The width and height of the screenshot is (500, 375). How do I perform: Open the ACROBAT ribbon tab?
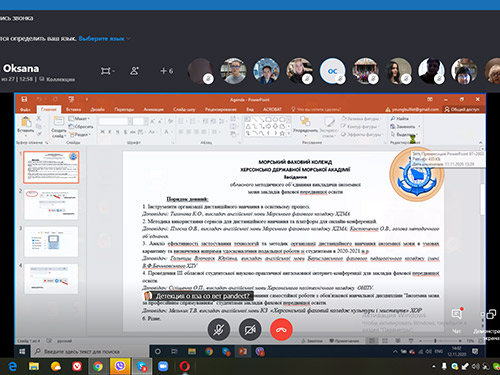[x=272, y=109]
